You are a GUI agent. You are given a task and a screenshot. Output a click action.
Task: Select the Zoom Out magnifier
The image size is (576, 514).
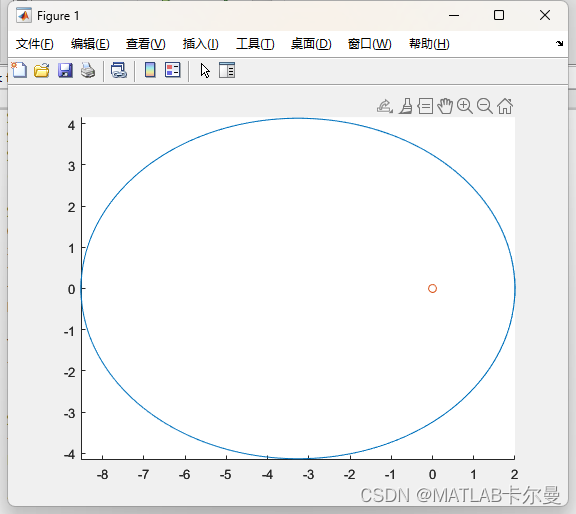pos(485,106)
